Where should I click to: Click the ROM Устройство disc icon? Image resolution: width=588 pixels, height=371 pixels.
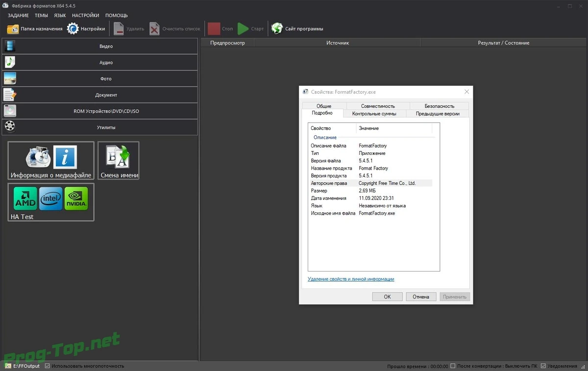[10, 111]
